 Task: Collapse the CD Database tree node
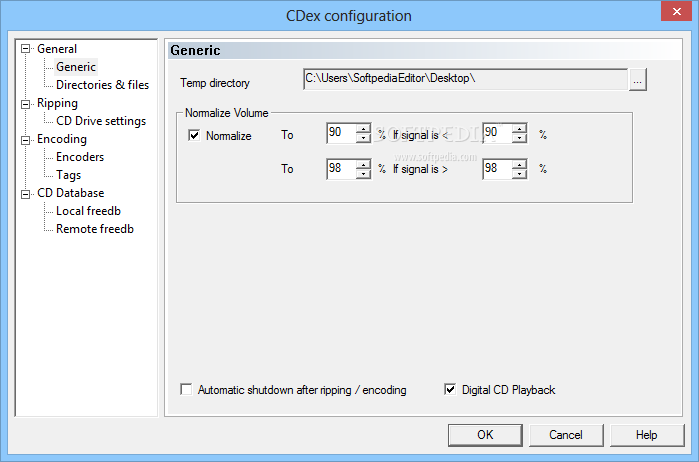[25, 194]
